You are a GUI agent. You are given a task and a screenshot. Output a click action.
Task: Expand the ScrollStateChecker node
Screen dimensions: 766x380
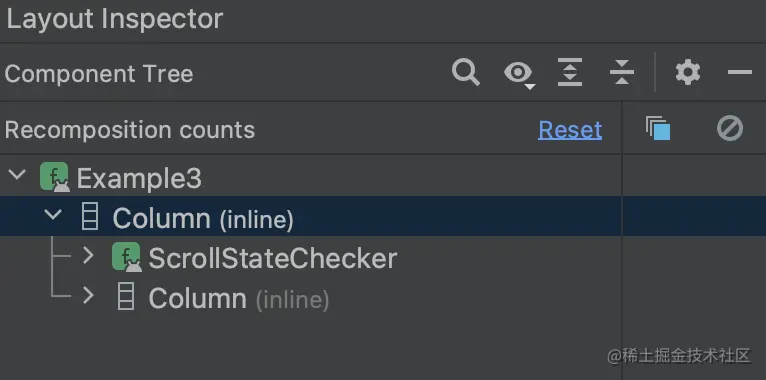pyautogui.click(x=88, y=255)
